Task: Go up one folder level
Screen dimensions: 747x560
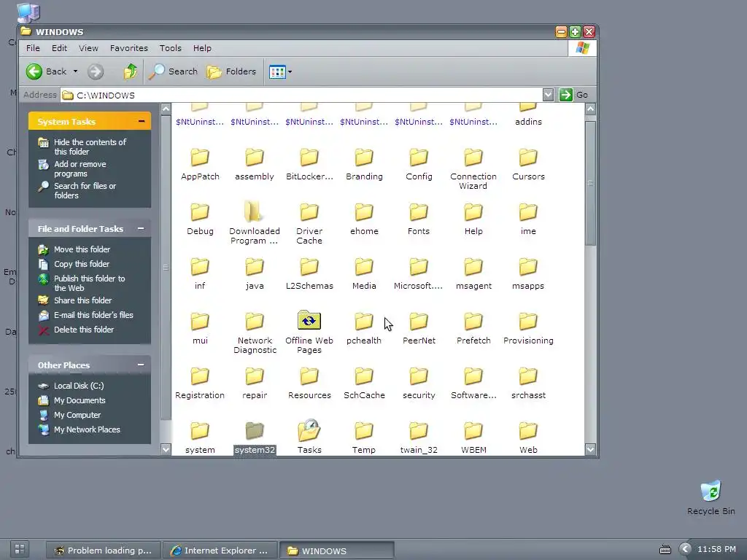Action: coord(130,72)
